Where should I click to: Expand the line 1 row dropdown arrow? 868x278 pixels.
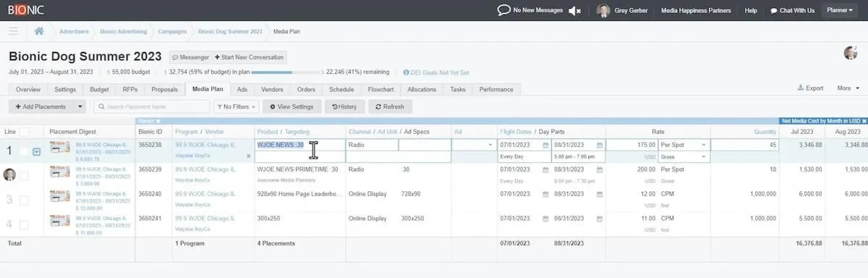[37, 151]
